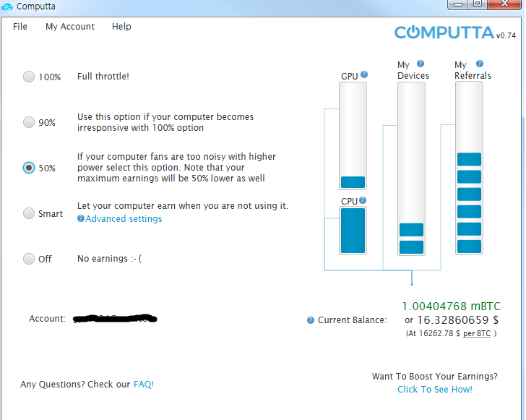Viewport: 526px width, 420px height.
Task: Turn mining Off via radio button
Action: [x=29, y=259]
